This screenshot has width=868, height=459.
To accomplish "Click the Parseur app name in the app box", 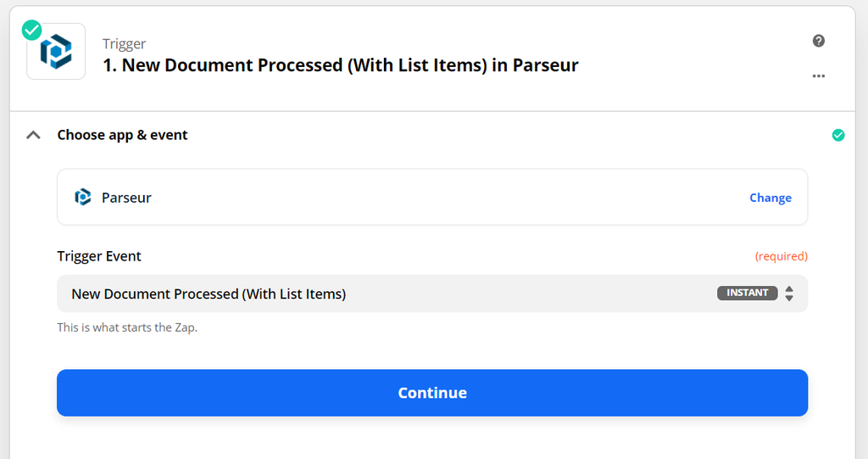I will pos(126,198).
